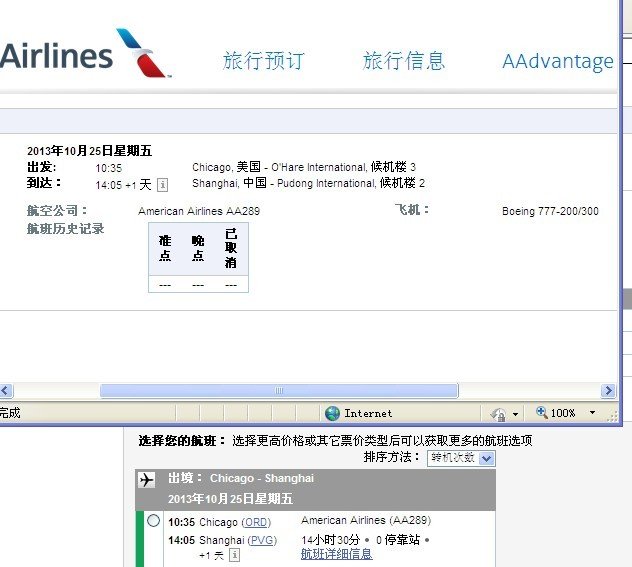Open the ORD airport code link
Viewport: 632px width, 567px height.
256,522
